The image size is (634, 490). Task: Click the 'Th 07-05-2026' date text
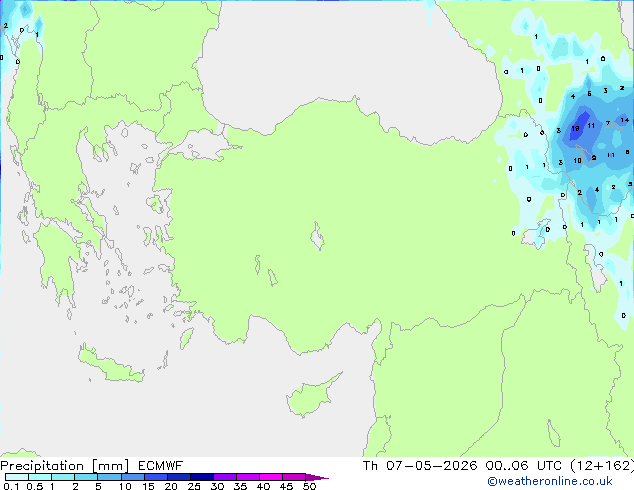(420, 466)
